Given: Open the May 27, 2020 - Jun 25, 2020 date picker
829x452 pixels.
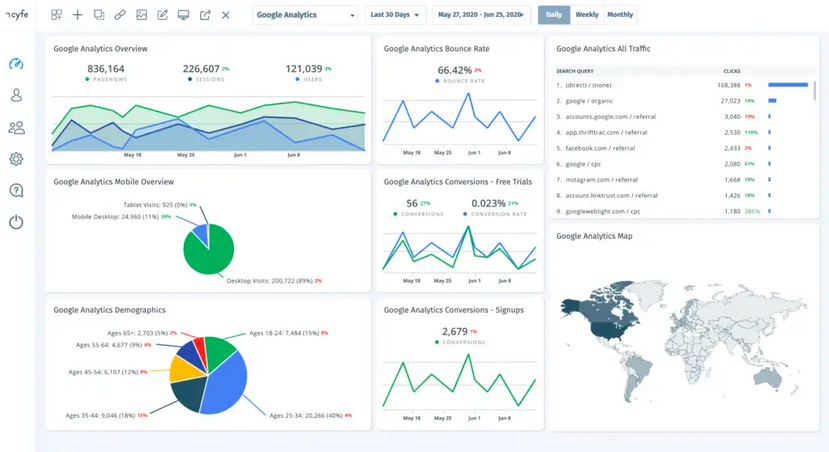Looking at the screenshot, I should 481,15.
